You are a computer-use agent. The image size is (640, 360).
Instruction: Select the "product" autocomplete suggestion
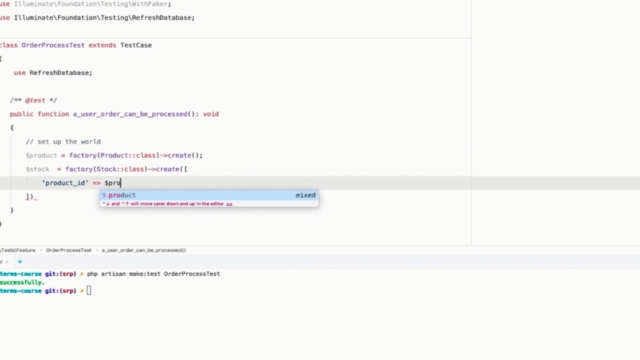(x=209, y=195)
